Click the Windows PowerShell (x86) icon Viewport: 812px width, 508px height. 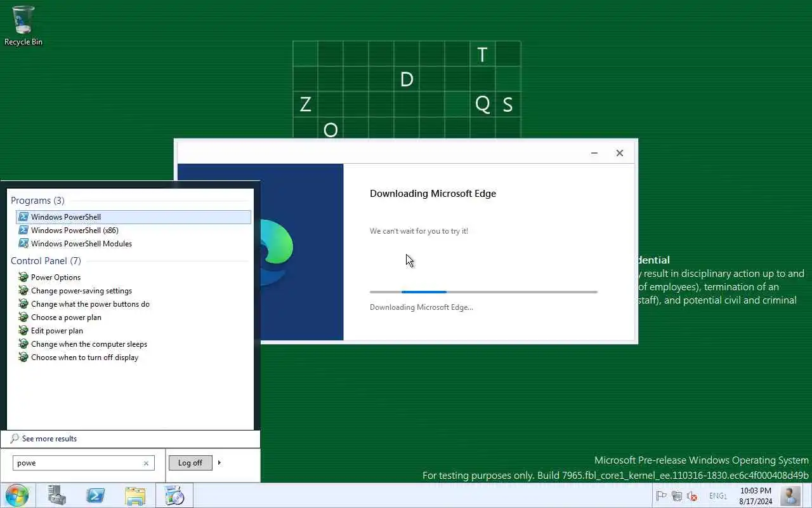click(x=23, y=231)
